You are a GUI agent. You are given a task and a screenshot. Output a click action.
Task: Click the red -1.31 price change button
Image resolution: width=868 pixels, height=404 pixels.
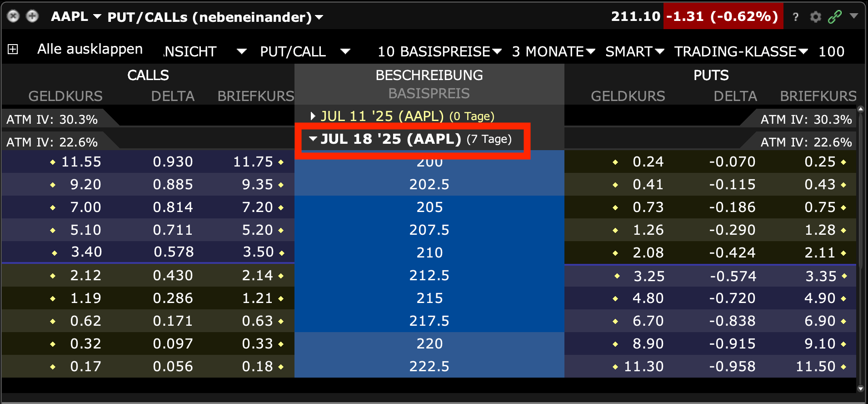723,16
